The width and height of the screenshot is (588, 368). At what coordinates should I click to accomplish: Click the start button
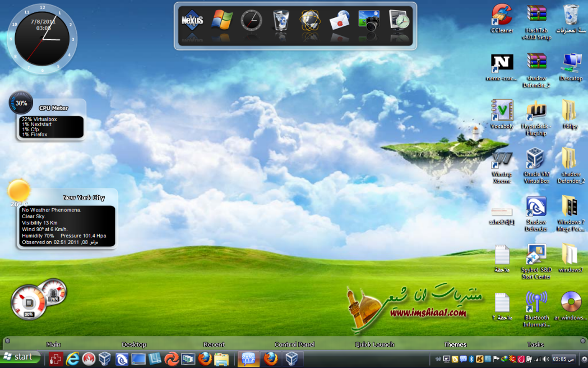pyautogui.click(x=20, y=357)
